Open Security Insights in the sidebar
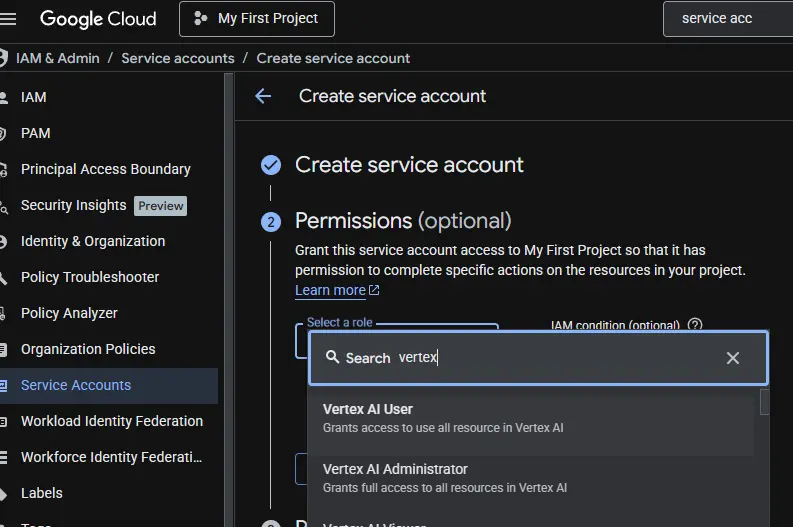 point(73,205)
